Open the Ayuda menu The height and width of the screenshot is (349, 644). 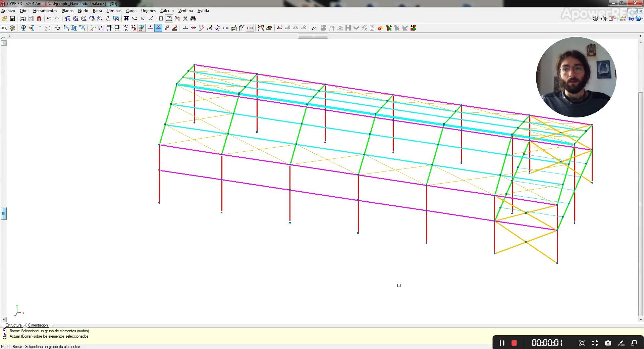(203, 11)
